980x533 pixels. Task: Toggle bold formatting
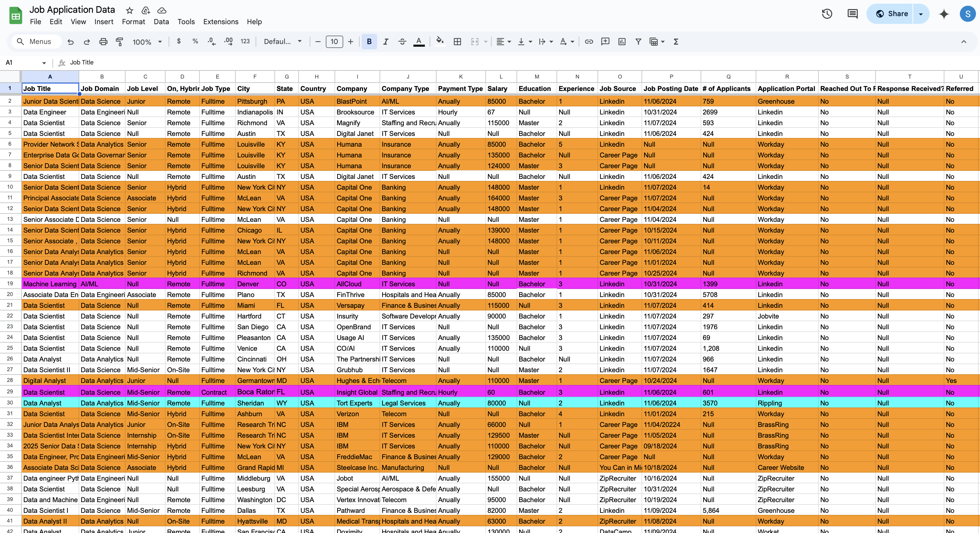pyautogui.click(x=369, y=42)
